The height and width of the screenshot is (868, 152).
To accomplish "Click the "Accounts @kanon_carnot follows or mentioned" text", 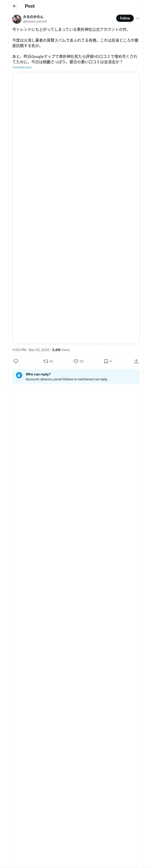I will pos(66,379).
